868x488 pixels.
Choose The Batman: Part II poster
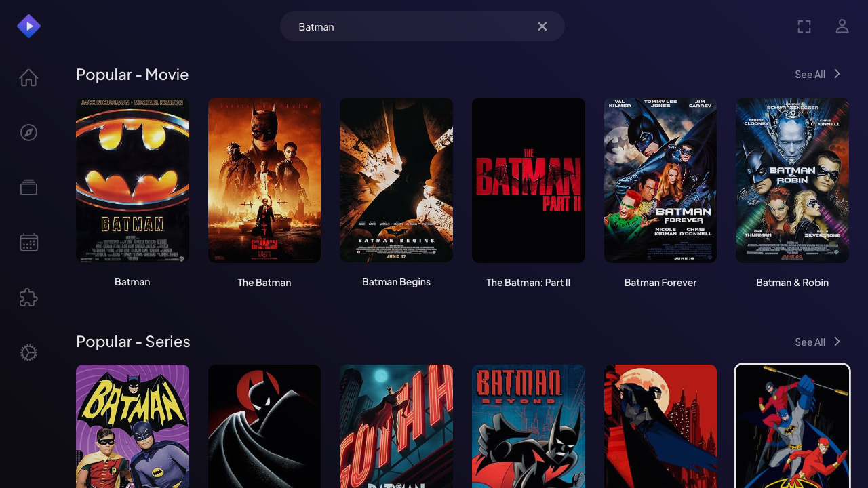click(x=528, y=180)
